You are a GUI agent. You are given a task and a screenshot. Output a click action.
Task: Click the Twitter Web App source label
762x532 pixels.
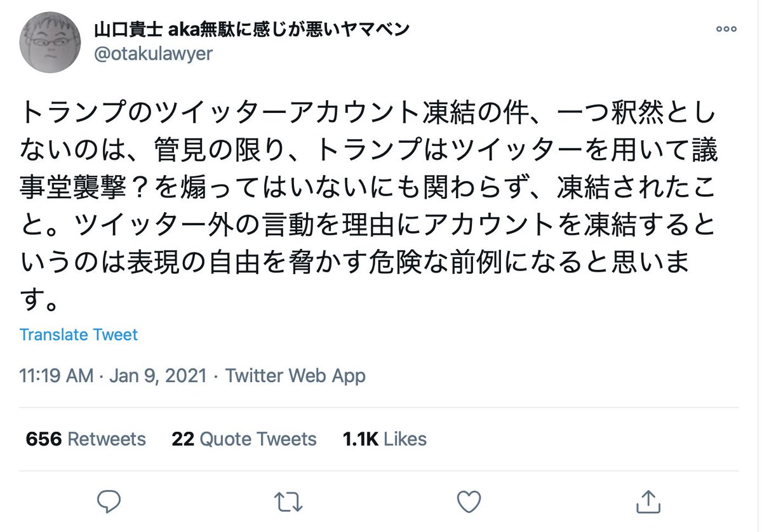click(x=295, y=376)
